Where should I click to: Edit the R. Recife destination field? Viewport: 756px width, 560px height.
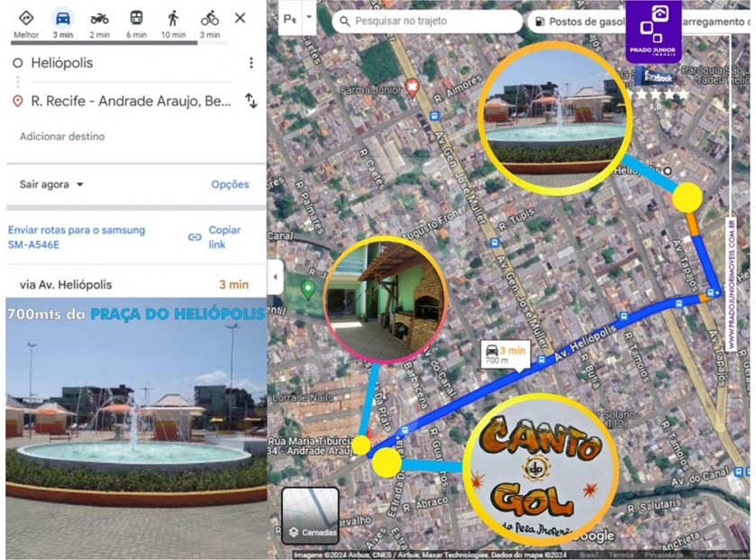tap(132, 101)
